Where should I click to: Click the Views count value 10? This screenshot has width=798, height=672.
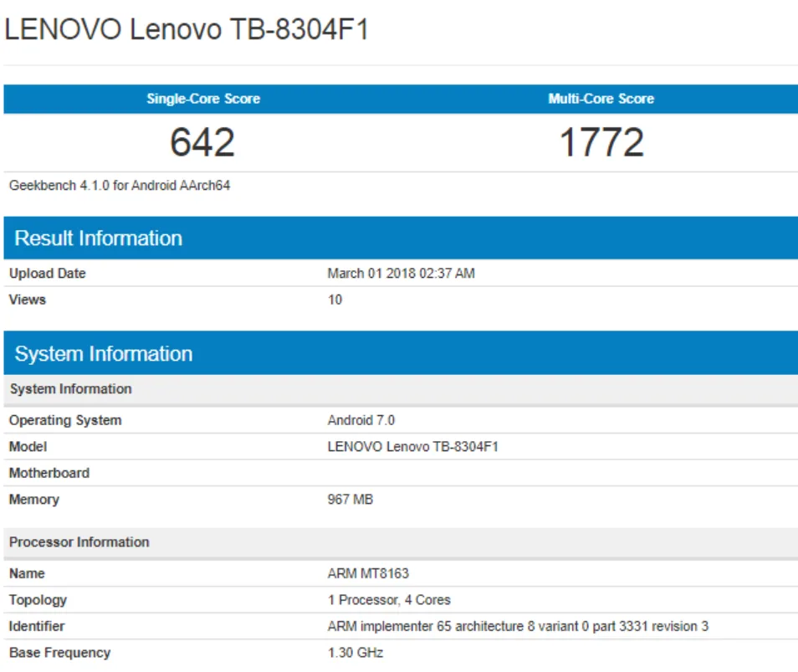pos(335,300)
